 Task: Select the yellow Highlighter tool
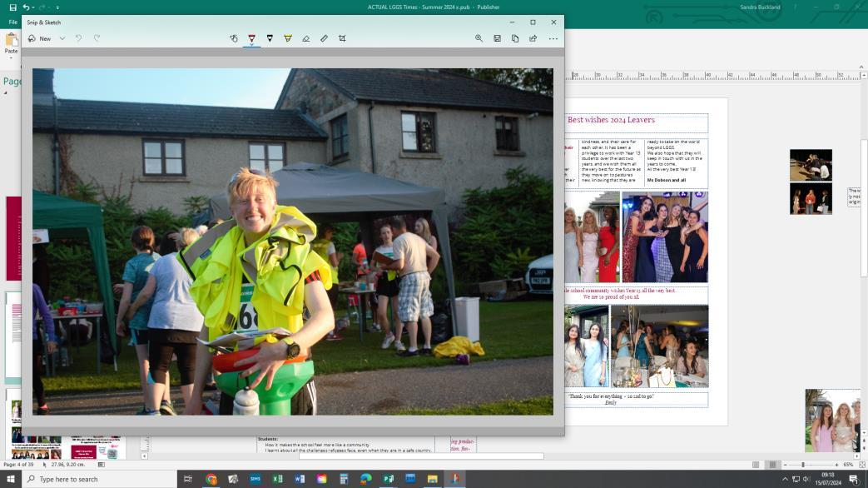coord(288,38)
